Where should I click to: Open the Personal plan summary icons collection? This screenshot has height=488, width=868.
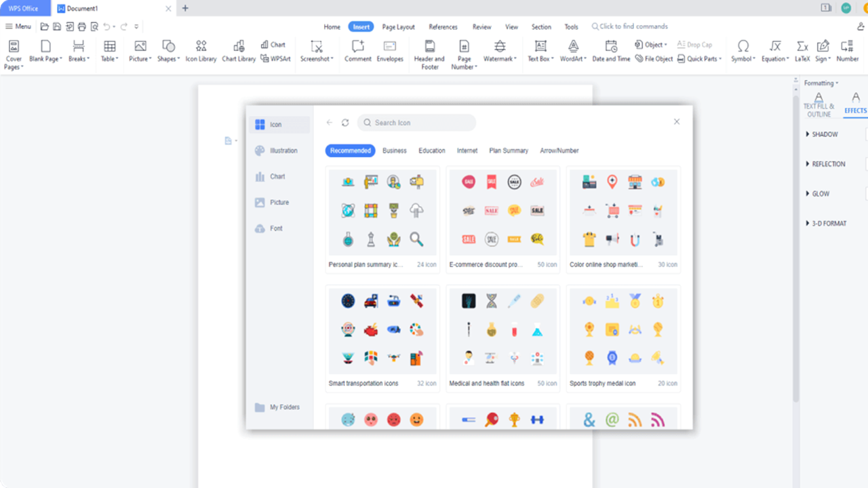point(382,217)
